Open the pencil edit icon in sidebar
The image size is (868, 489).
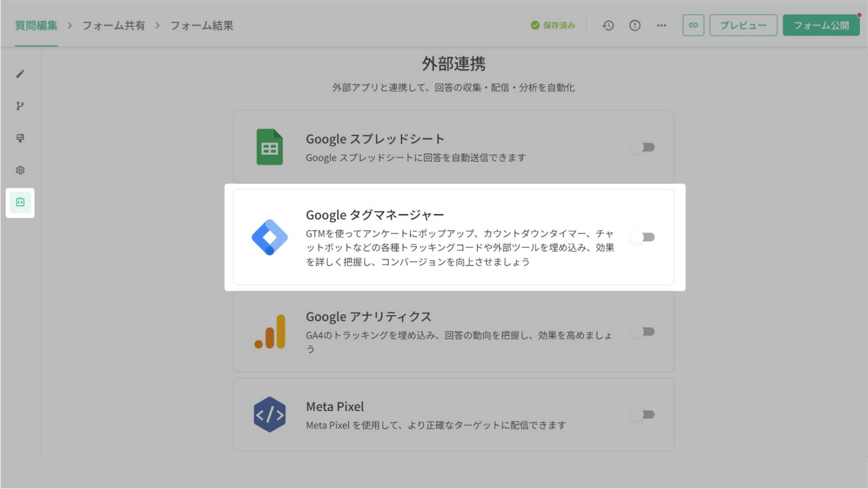tap(20, 74)
